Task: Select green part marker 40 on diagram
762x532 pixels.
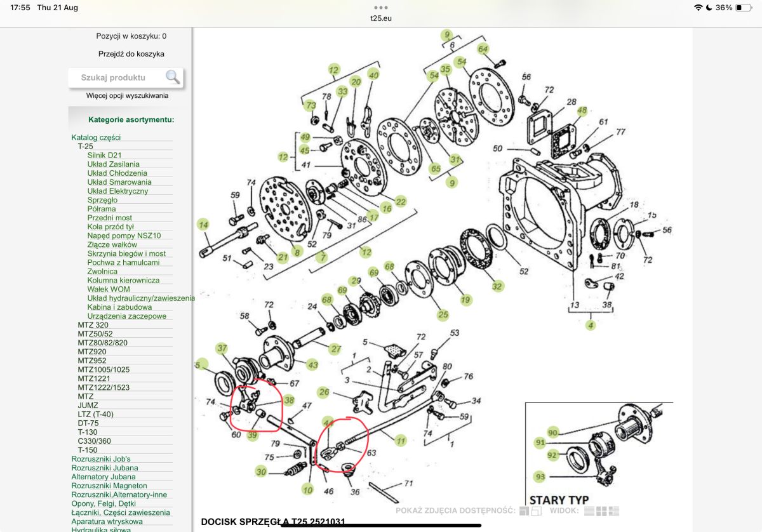Action: click(x=373, y=74)
